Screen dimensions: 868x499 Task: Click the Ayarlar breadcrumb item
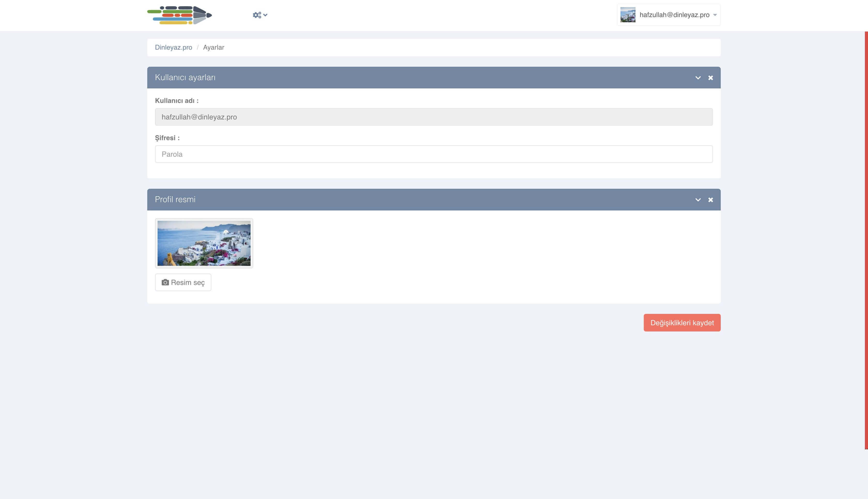tap(213, 47)
